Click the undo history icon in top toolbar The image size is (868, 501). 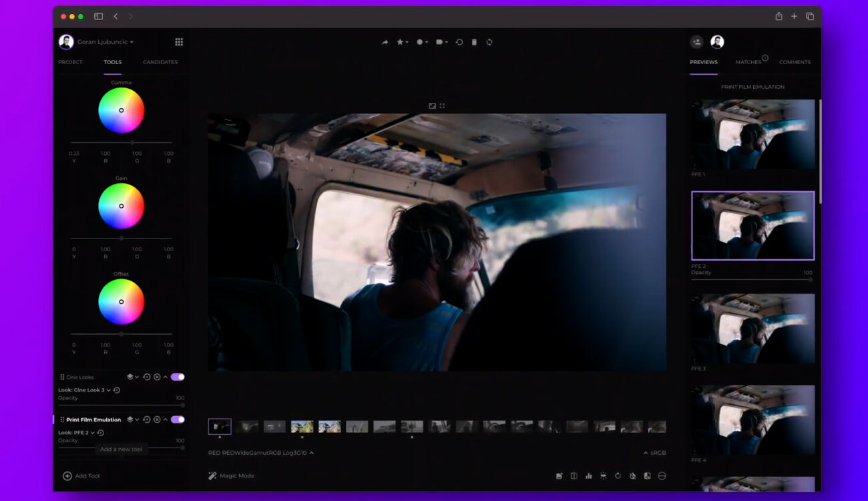459,42
